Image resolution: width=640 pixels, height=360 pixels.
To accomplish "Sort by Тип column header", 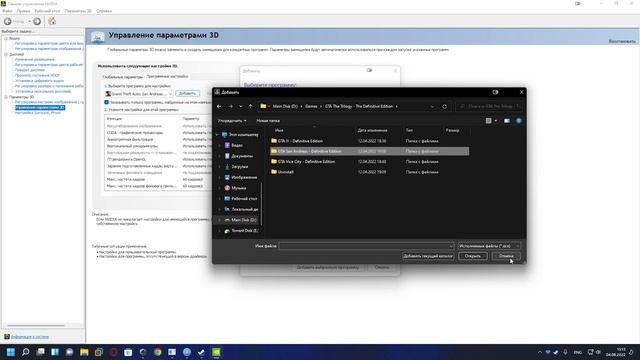I will point(409,130).
